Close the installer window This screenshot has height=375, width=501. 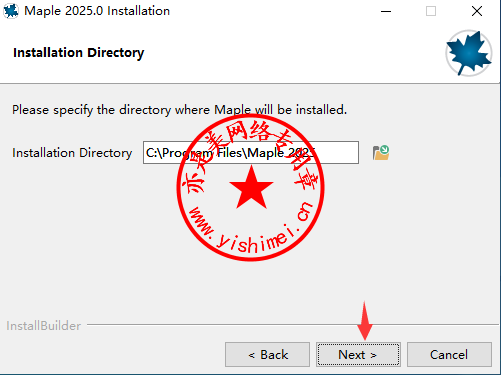click(477, 11)
